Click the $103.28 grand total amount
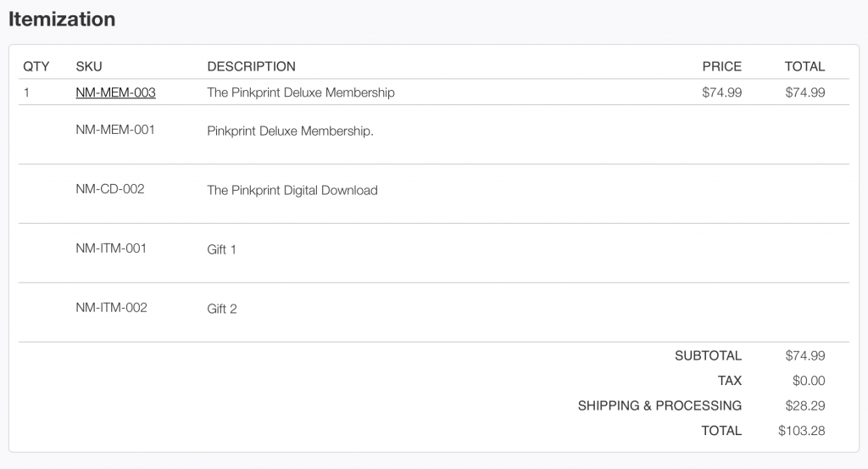 click(x=802, y=431)
